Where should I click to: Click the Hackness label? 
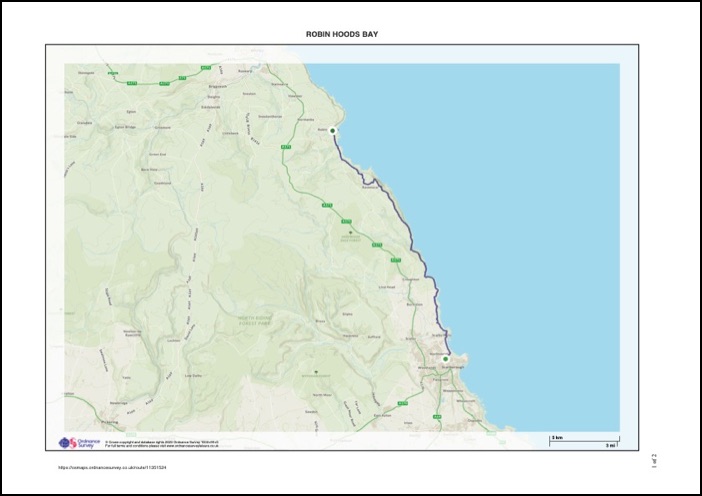point(351,336)
